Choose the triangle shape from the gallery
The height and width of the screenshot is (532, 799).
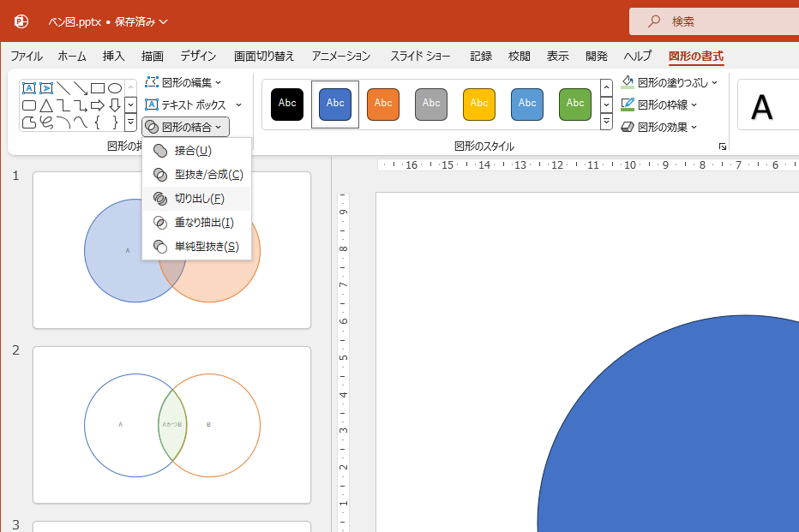[45, 106]
